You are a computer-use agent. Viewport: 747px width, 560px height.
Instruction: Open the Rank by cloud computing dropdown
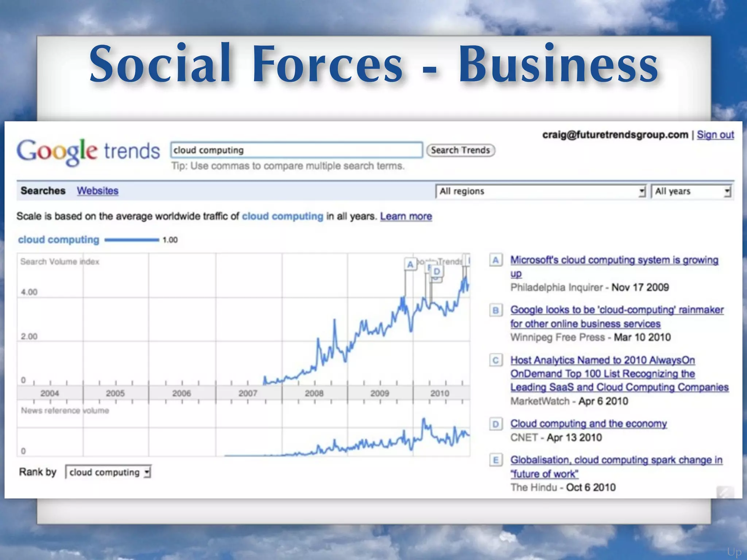[x=108, y=472]
